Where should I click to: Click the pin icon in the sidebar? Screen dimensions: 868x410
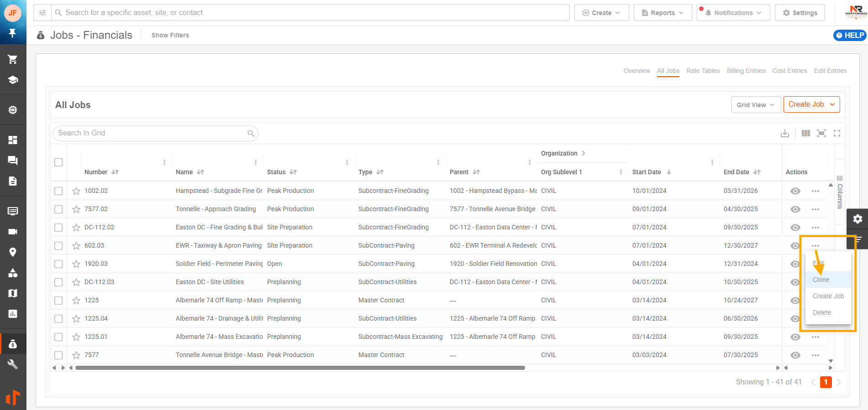[x=12, y=33]
